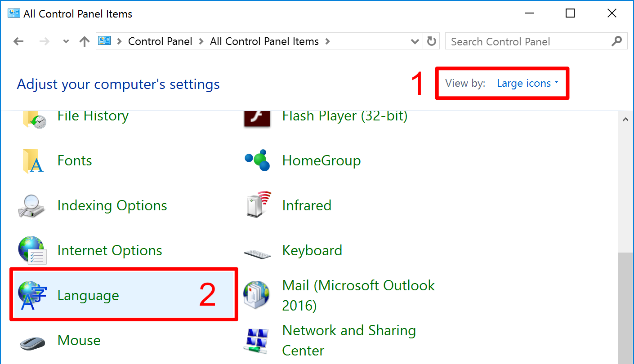Open the recent locations dropdown arrow

[66, 42]
